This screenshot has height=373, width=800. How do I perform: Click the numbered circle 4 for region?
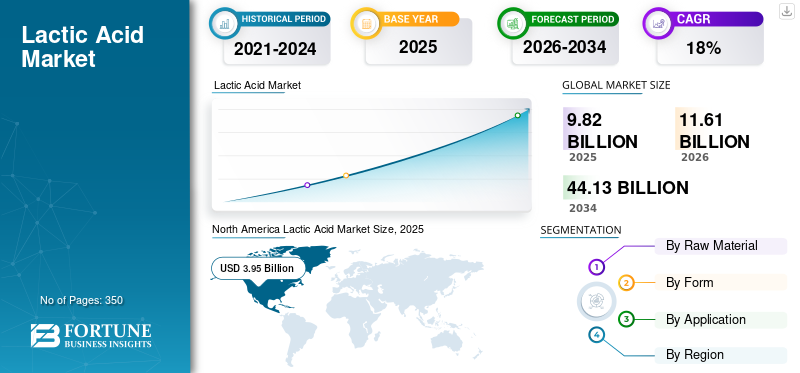(x=596, y=335)
